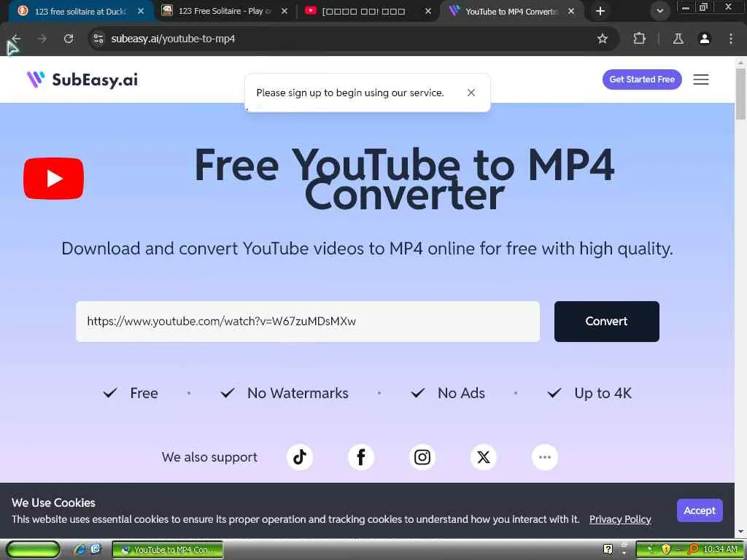Image resolution: width=747 pixels, height=560 pixels.
Task: Click the green Start button on taskbar
Action: pos(34,550)
